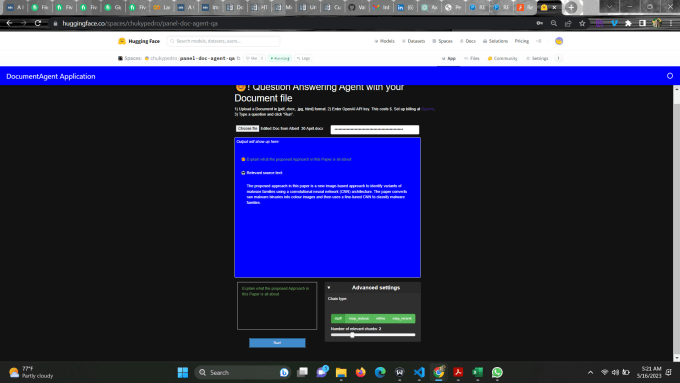Image resolution: width=680 pixels, height=383 pixels.
Task: Open Visual Studio Code from the taskbar
Action: tap(419, 372)
